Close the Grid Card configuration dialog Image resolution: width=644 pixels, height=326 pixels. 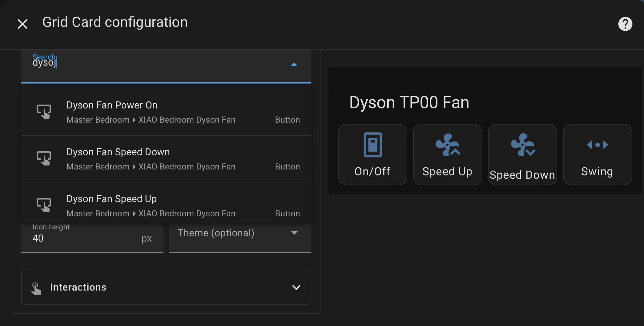(x=22, y=24)
